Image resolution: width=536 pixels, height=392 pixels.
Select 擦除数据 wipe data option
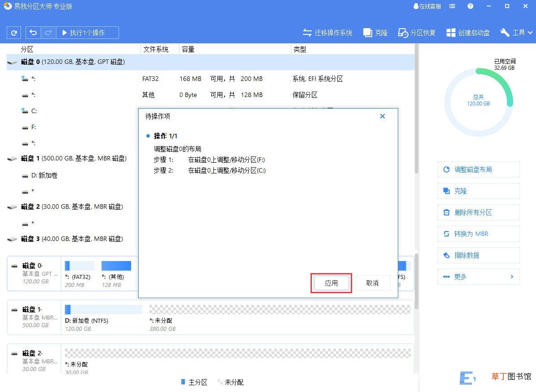(x=479, y=255)
